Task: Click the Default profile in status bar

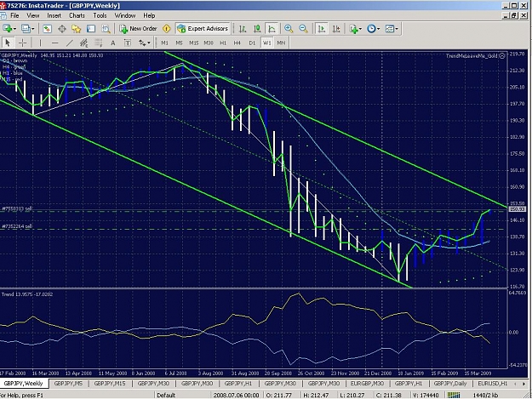Action: [166, 396]
